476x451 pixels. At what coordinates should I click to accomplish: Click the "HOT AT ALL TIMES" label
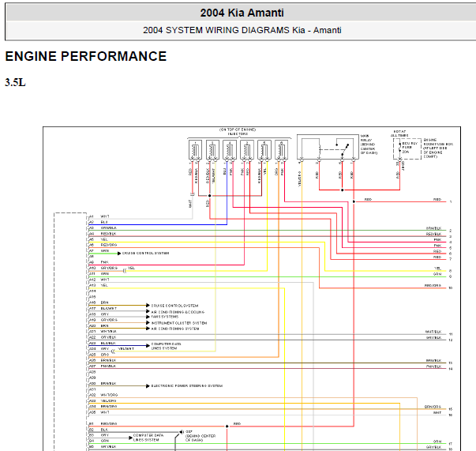tap(399, 133)
